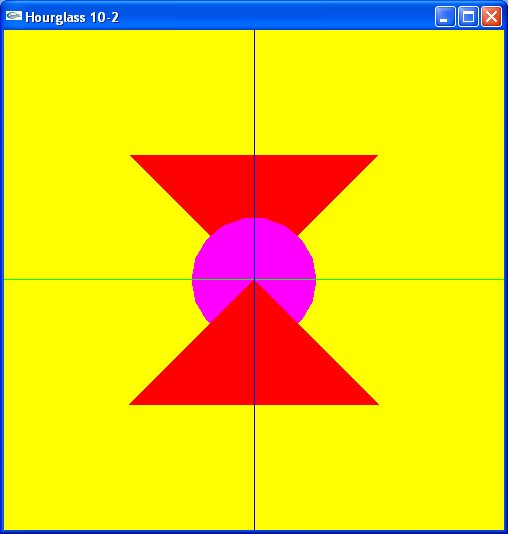Click the top-left yellow quadrant
This screenshot has height=534, width=508.
(x=102, y=102)
